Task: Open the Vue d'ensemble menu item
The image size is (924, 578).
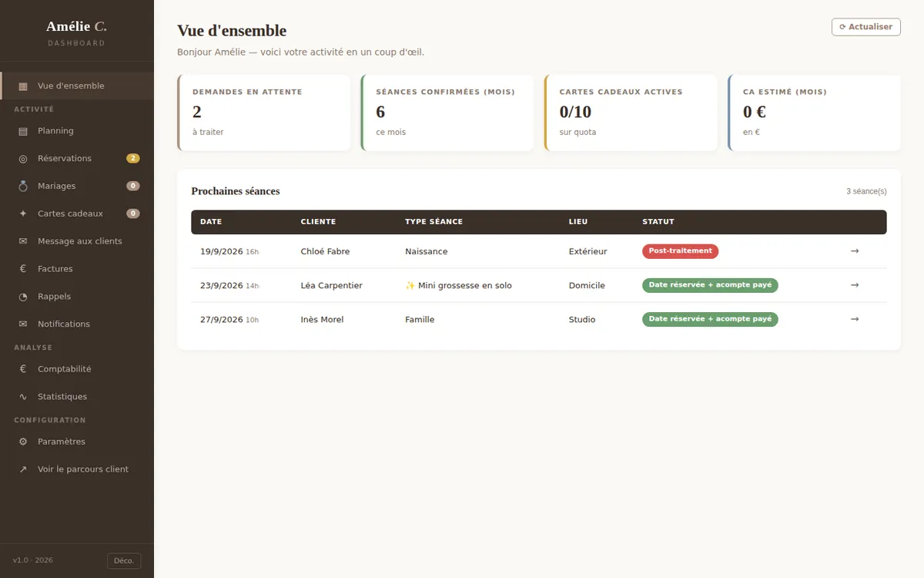Action: tap(77, 86)
